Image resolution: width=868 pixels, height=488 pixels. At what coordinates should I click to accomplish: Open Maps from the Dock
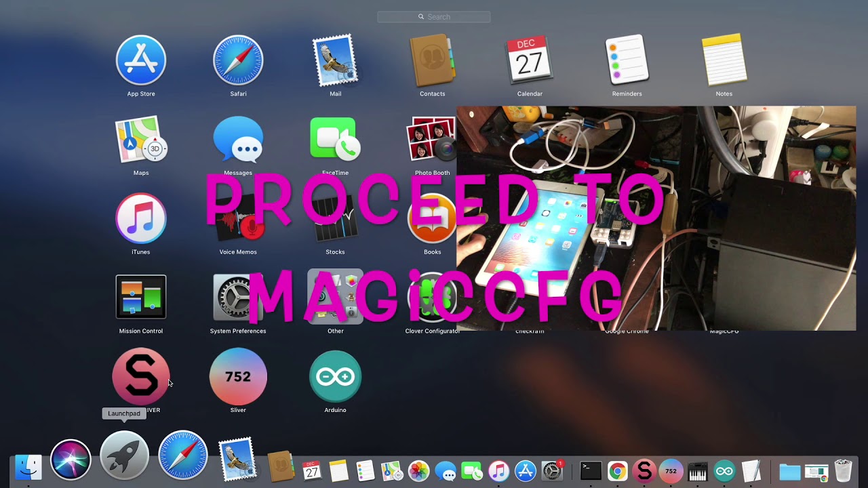392,470
